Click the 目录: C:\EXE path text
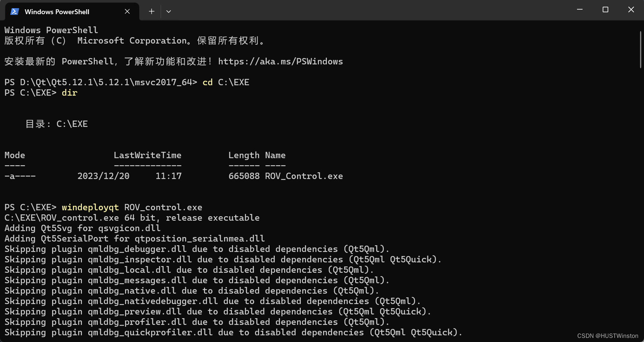The height and width of the screenshot is (342, 644). tap(56, 124)
